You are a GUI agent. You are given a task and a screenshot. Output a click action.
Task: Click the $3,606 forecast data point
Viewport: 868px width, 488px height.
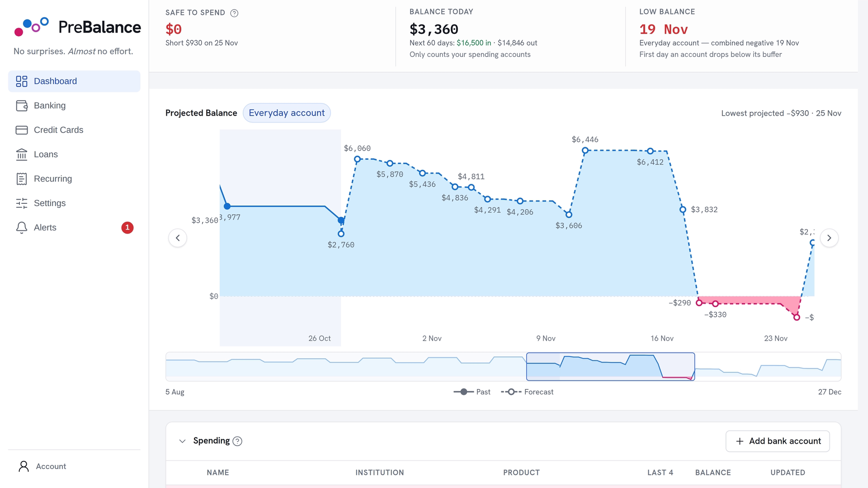pos(569,215)
